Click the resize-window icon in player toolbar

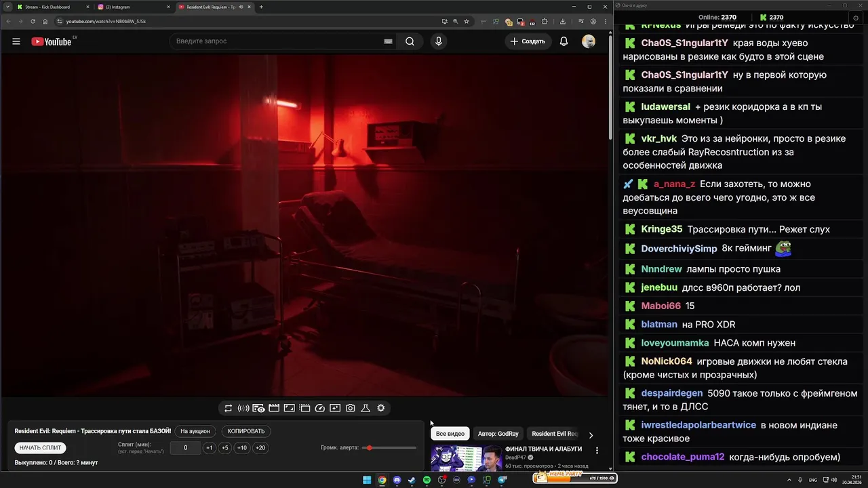[x=289, y=408]
